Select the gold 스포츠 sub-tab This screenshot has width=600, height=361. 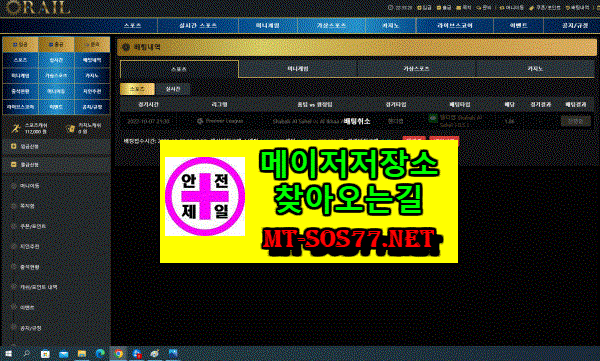[137, 89]
